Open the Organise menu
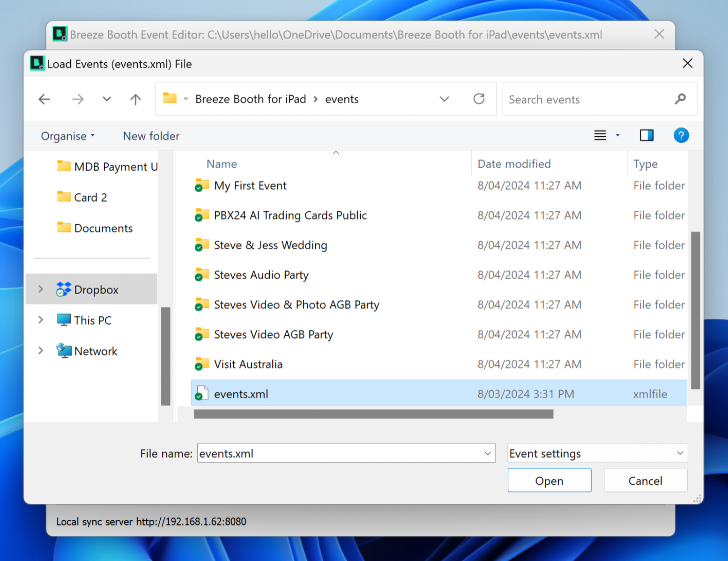Viewport: 728px width, 561px height. click(67, 136)
